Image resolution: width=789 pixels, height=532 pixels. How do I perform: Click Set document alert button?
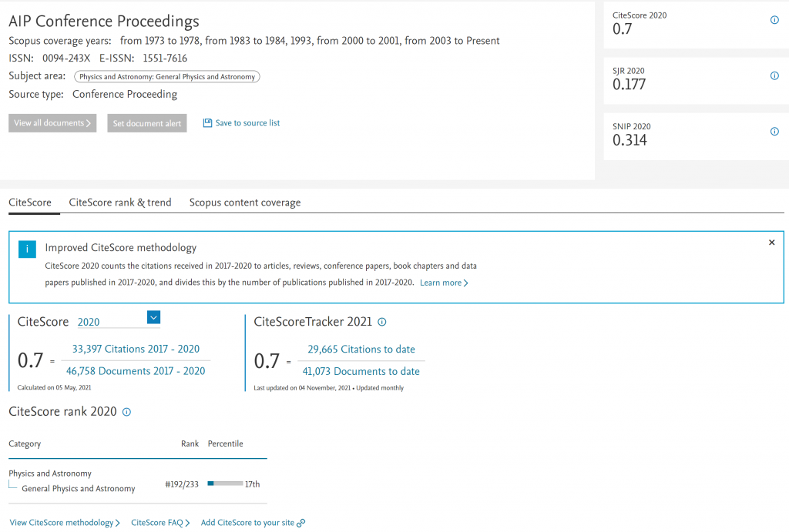[x=146, y=123]
